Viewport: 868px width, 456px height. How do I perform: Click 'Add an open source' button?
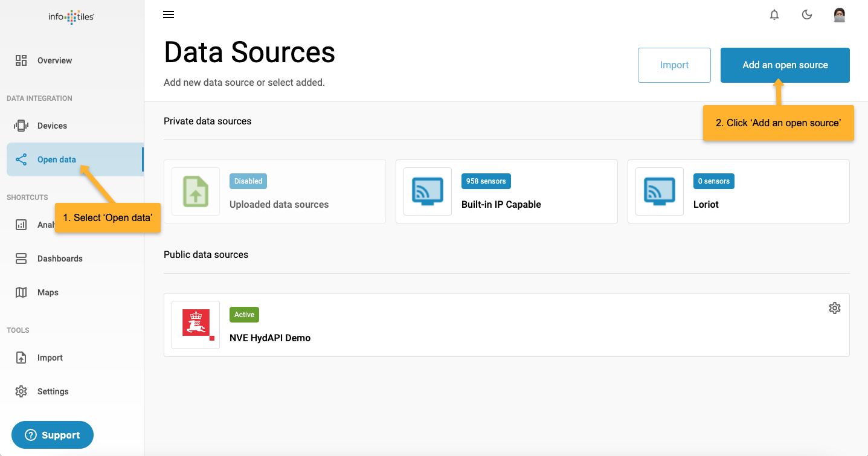pyautogui.click(x=785, y=65)
